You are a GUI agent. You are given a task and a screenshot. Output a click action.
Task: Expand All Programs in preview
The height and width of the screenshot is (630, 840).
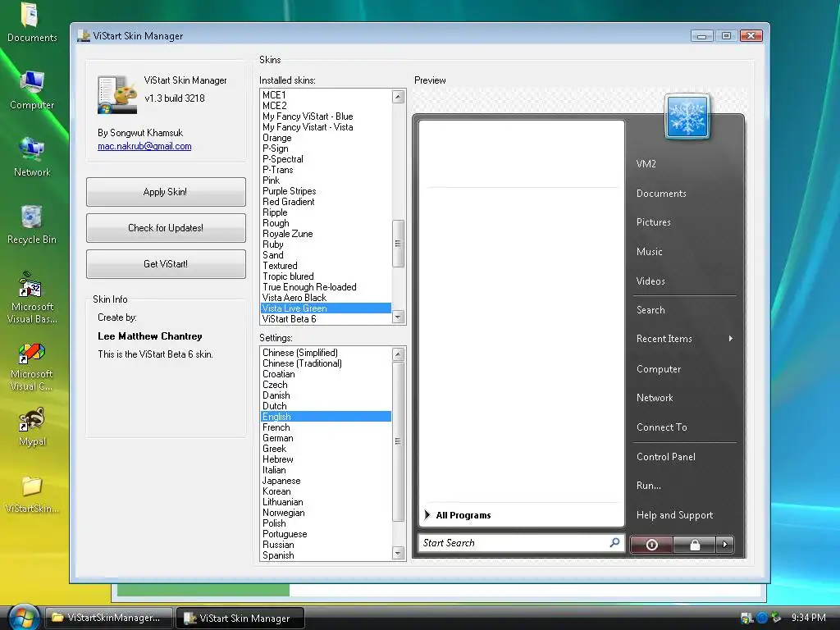(459, 515)
